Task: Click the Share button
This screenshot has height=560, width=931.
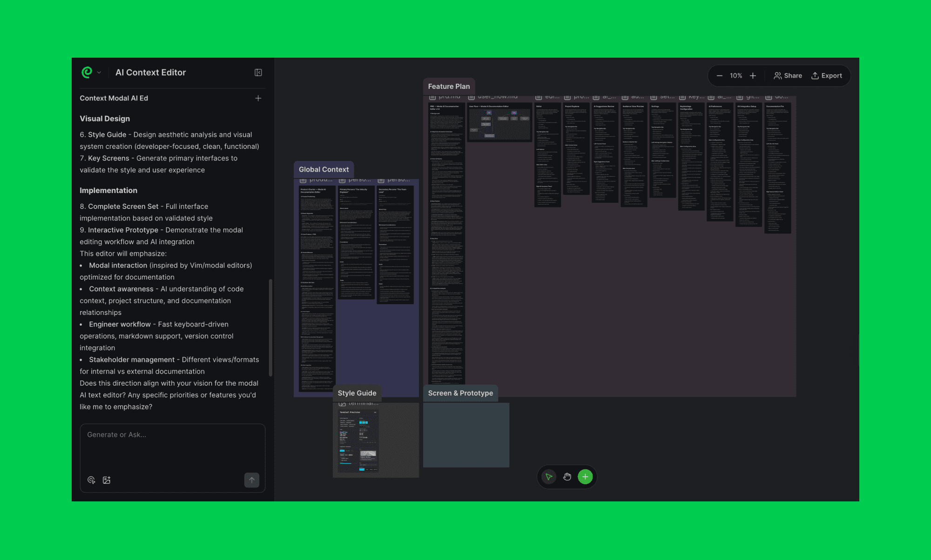Action: click(x=788, y=76)
